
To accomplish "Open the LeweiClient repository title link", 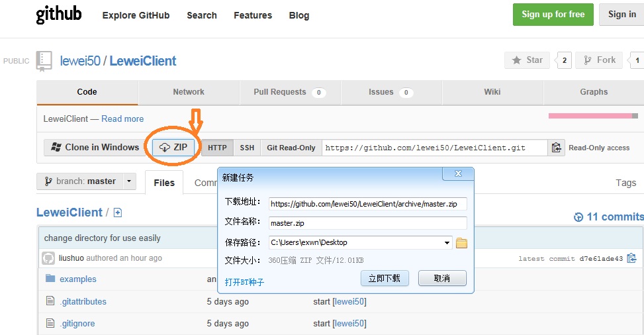I will pyautogui.click(x=142, y=61).
